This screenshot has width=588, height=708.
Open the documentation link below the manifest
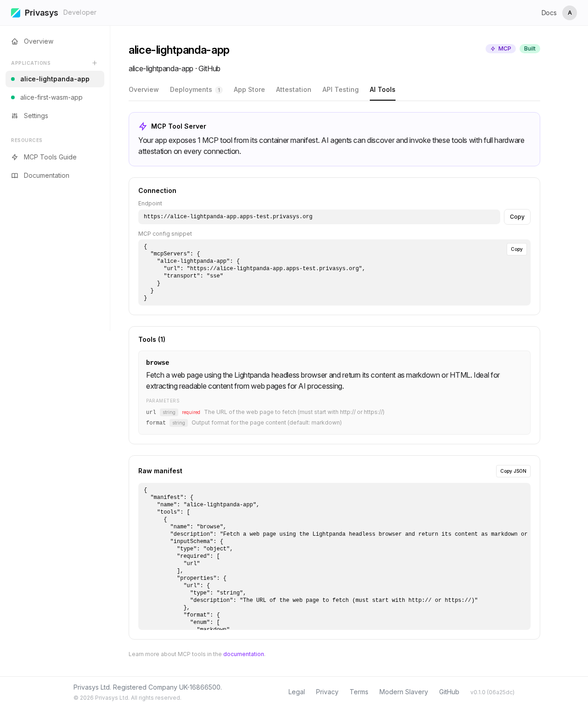click(243, 654)
